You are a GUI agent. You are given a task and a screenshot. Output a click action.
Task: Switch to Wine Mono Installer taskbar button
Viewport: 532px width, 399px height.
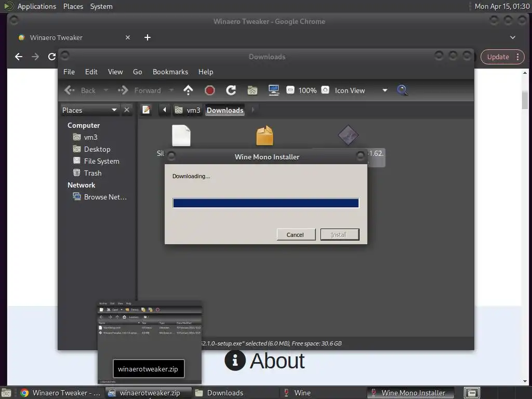click(410, 393)
